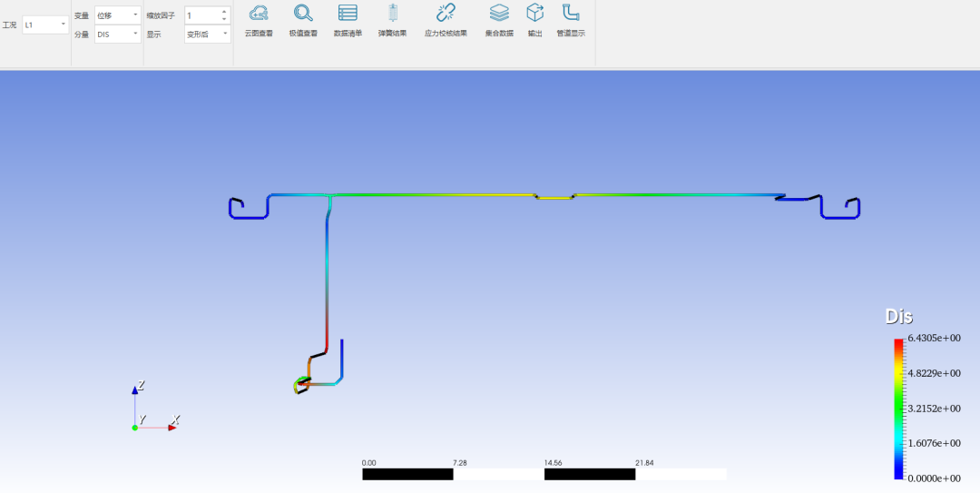Click the scale bar label 21.84
This screenshot has height=493, width=980.
pyautogui.click(x=643, y=463)
